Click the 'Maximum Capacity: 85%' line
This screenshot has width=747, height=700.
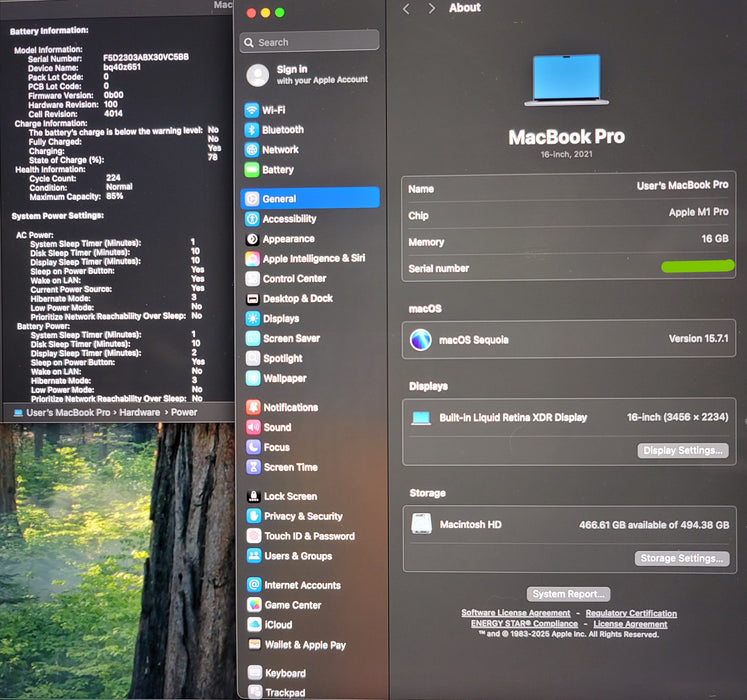[x=76, y=196]
